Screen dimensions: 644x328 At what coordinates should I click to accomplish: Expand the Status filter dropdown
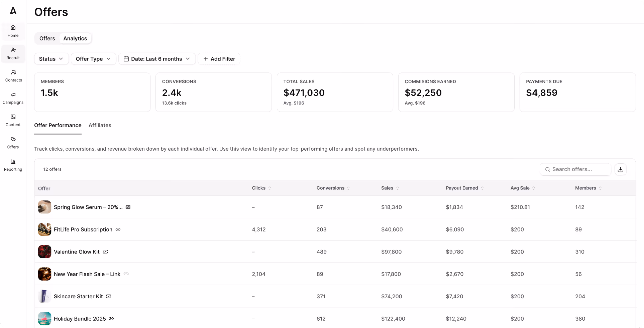click(x=51, y=59)
